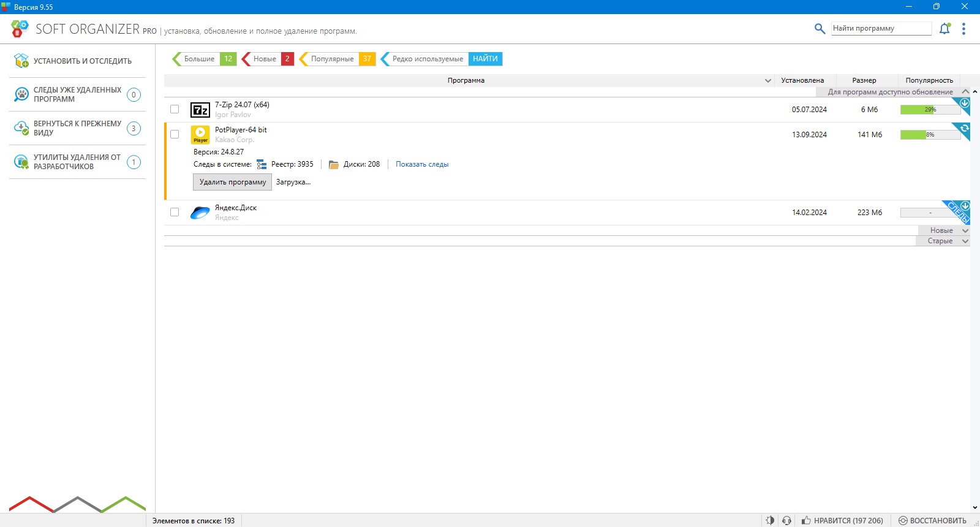The width and height of the screenshot is (980, 527).
Task: Open the Программа column dropdown arrow
Action: click(767, 80)
